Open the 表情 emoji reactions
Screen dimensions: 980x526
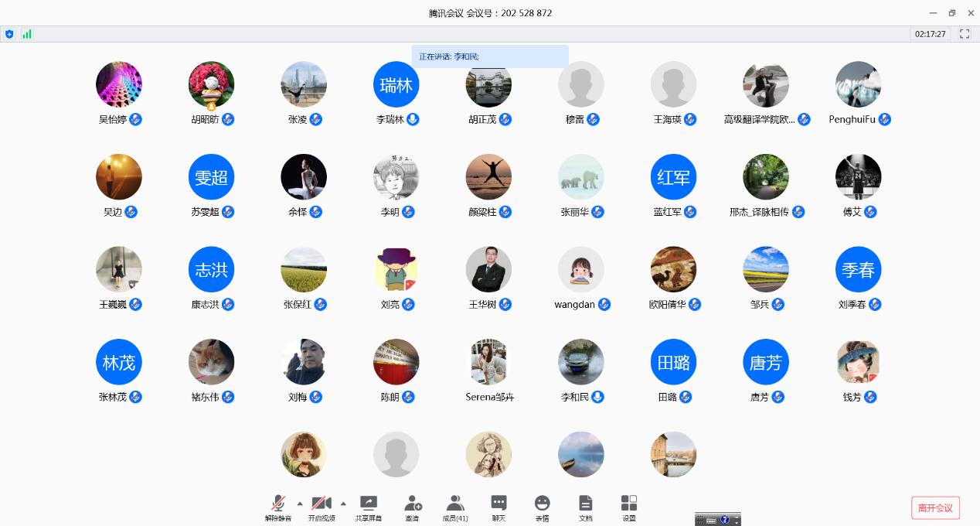(543, 507)
